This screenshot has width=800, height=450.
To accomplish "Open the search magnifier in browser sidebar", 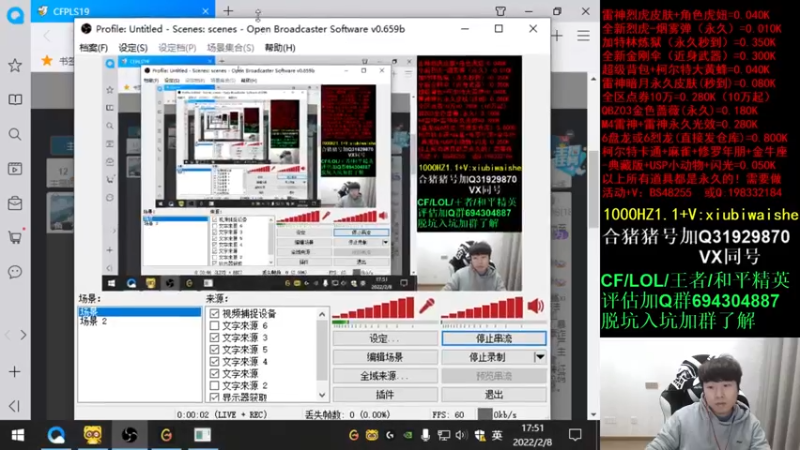I will point(15,134).
